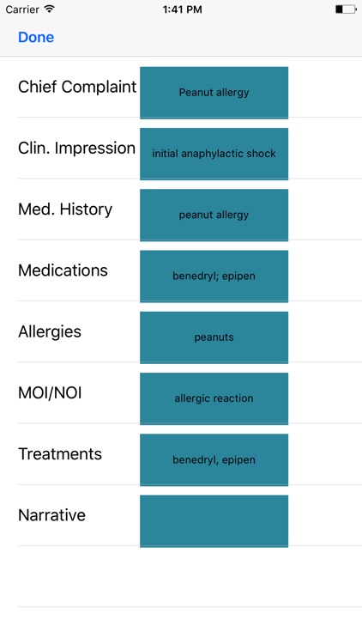This screenshot has width=362, height=644.
Task: Select the Medications field with benedryl; epipen
Action: (214, 276)
